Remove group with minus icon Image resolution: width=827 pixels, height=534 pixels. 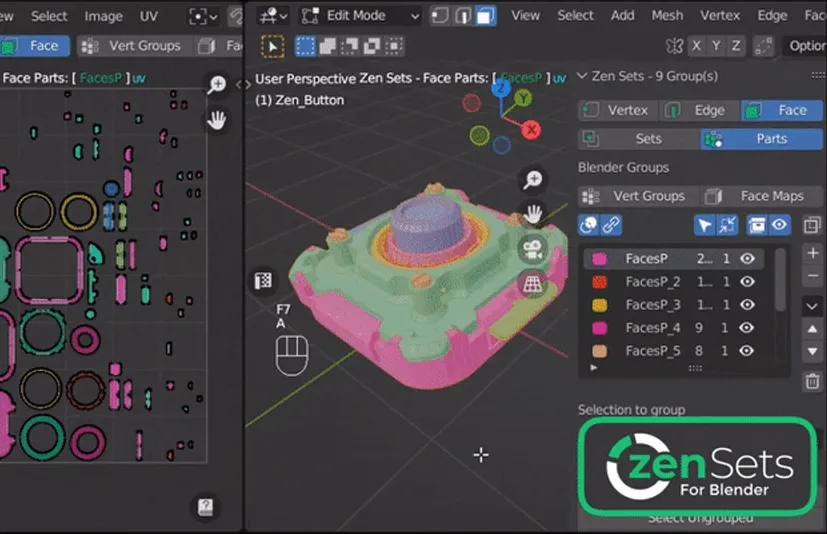point(813,276)
